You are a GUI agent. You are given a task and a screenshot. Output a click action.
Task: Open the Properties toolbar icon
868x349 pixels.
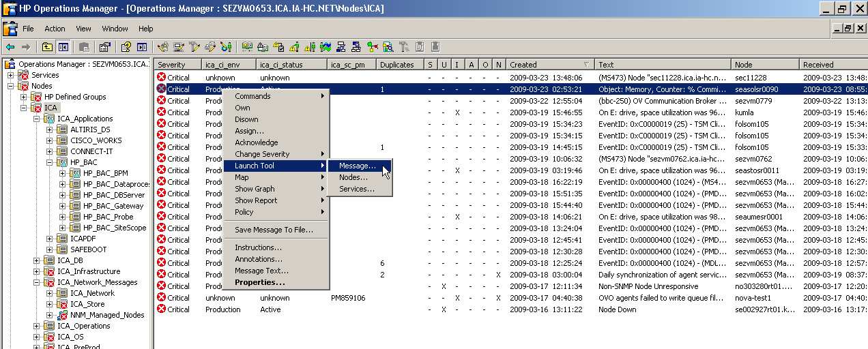(104, 47)
